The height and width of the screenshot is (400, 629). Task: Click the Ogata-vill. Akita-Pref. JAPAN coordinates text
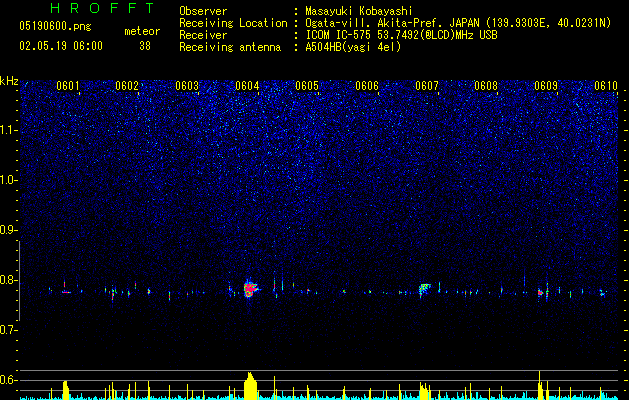pos(458,24)
